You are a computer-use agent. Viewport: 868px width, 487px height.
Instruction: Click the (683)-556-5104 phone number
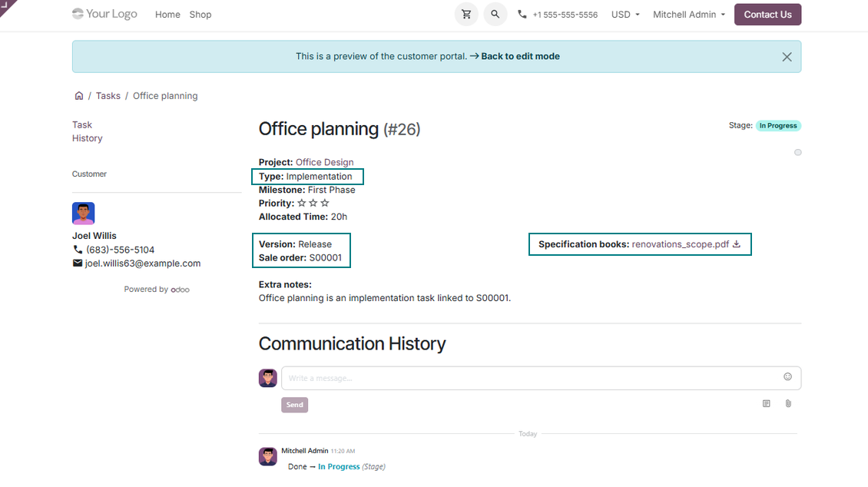click(120, 250)
